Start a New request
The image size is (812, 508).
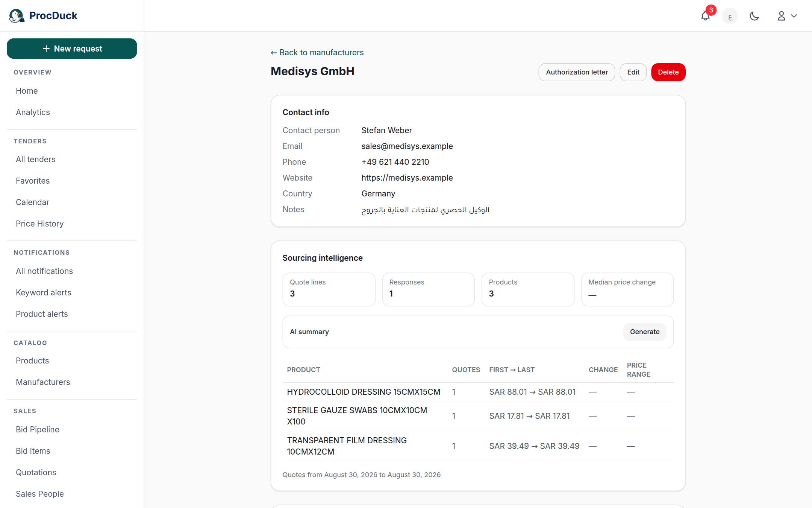click(x=72, y=49)
